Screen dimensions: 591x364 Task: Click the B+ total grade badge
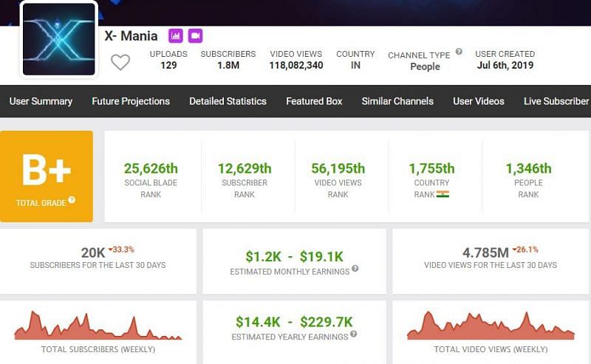[47, 176]
